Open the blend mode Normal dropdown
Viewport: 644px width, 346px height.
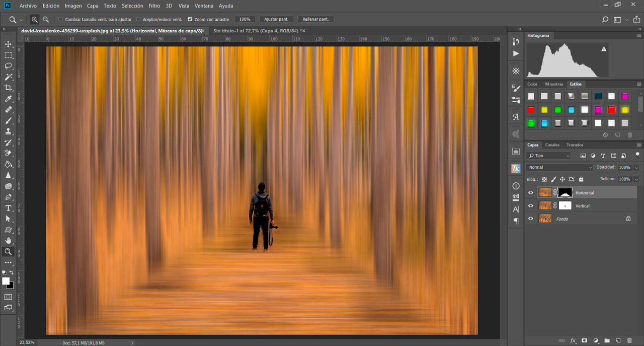click(560, 167)
